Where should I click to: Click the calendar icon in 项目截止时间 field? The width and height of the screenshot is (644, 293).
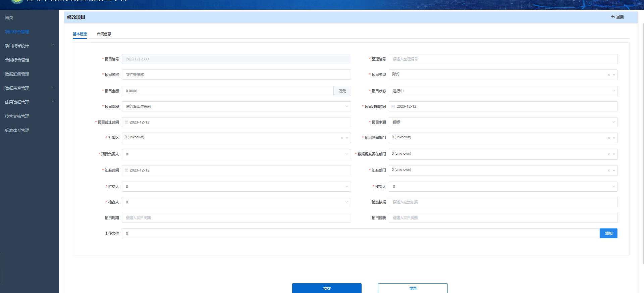click(x=126, y=122)
